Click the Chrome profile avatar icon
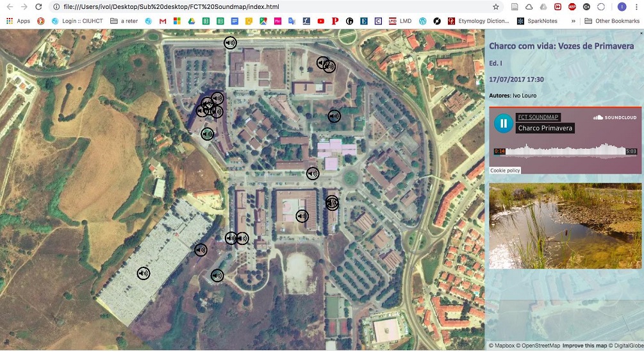This screenshot has height=352, width=644. 622,7
